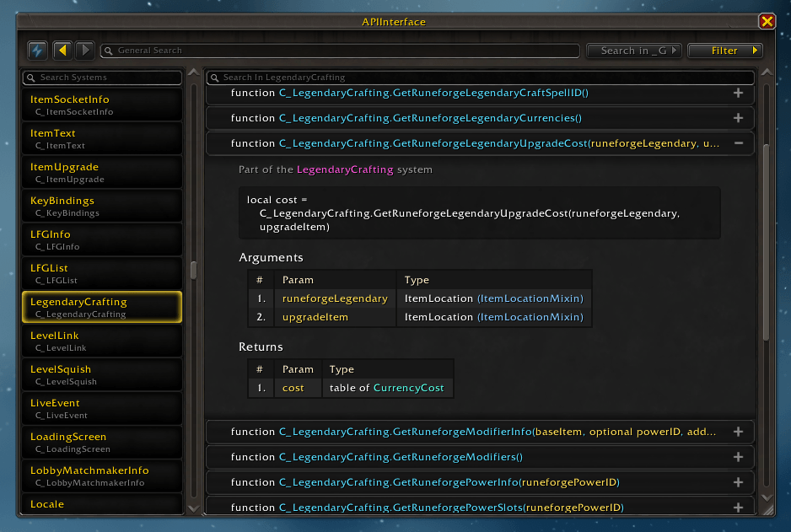Screen dimensions: 791x532
Task: Click magnifier icon in Search Systems box
Action: point(30,78)
